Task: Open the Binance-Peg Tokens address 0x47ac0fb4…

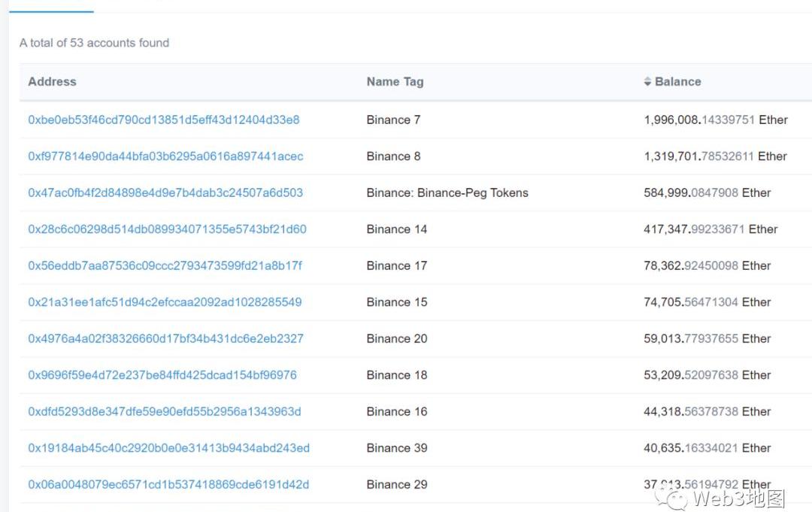Action: tap(165, 193)
